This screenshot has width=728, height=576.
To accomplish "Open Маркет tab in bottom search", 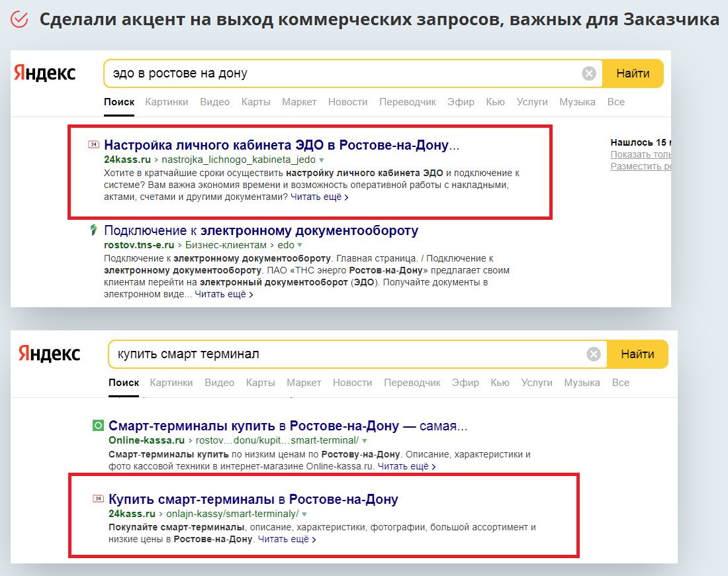I will [304, 382].
